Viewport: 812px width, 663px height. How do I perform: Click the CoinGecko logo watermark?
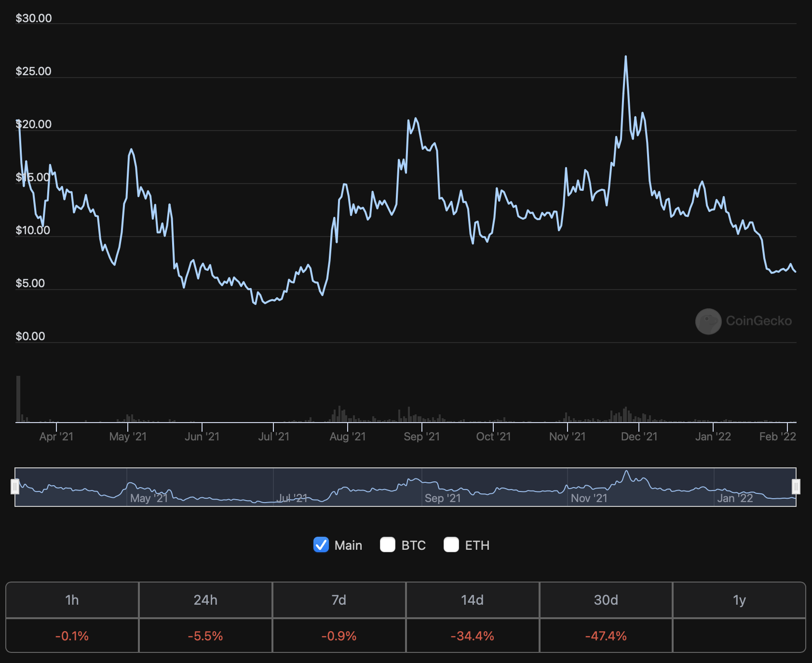click(744, 321)
